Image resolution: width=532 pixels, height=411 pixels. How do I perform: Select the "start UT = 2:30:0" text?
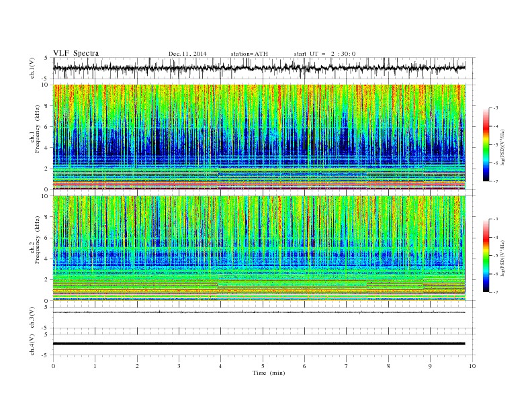324,54
